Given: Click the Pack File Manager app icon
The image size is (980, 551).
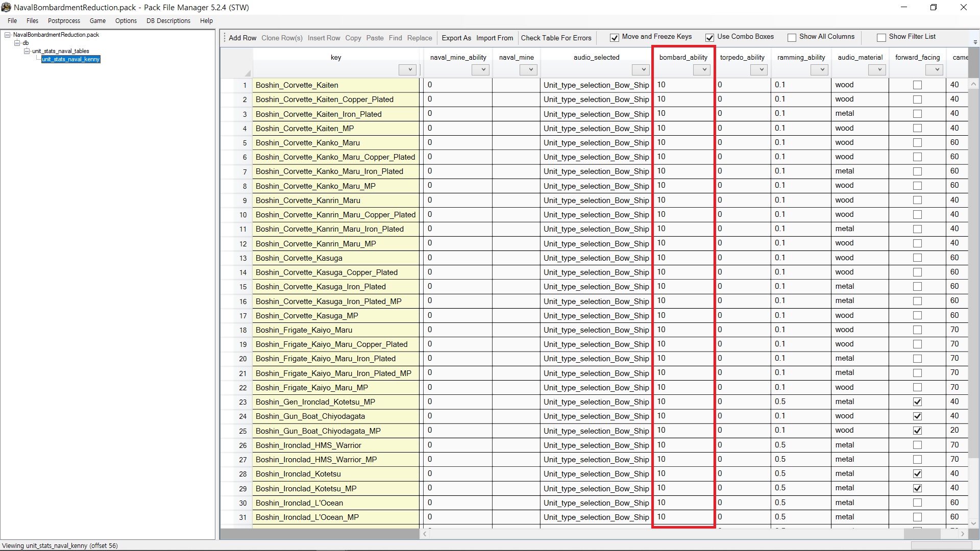Looking at the screenshot, I should (x=6, y=7).
